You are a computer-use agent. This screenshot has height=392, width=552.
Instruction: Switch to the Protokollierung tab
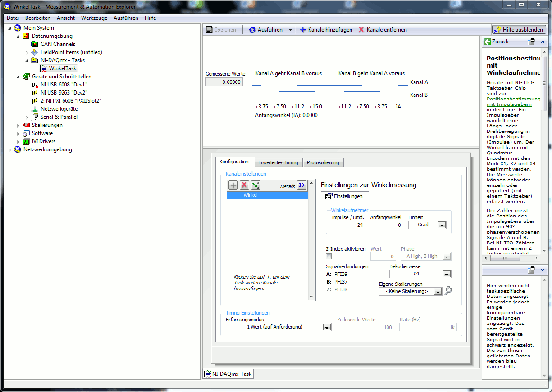(x=323, y=162)
